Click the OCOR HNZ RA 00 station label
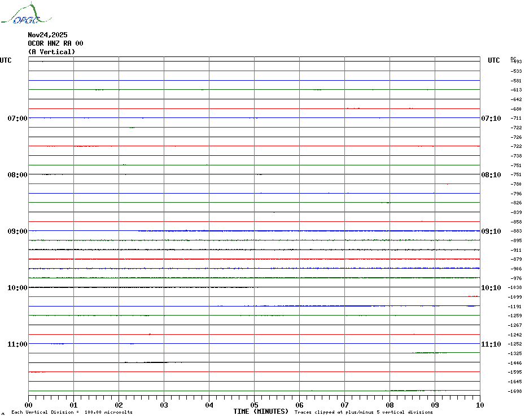 (55, 43)
